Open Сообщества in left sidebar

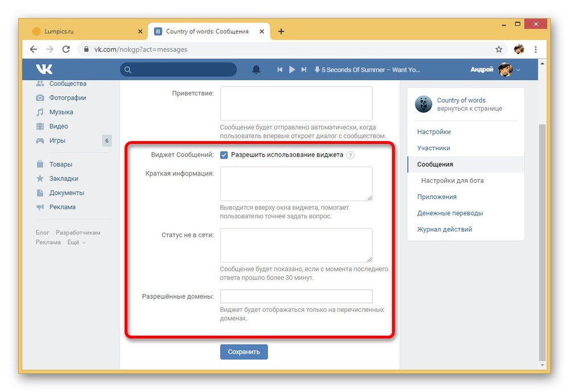[68, 84]
